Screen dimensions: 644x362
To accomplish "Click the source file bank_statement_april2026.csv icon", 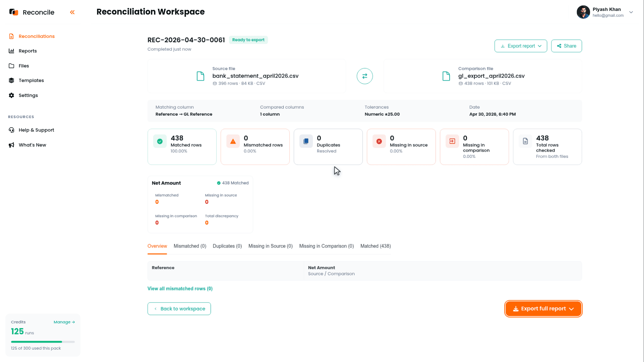I will [201, 76].
